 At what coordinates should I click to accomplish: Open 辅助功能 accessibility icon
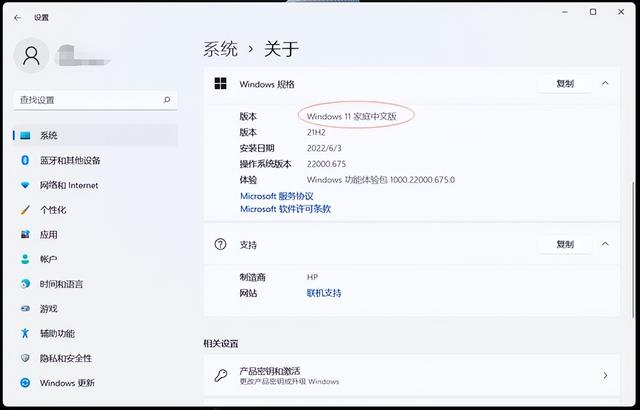coord(25,333)
